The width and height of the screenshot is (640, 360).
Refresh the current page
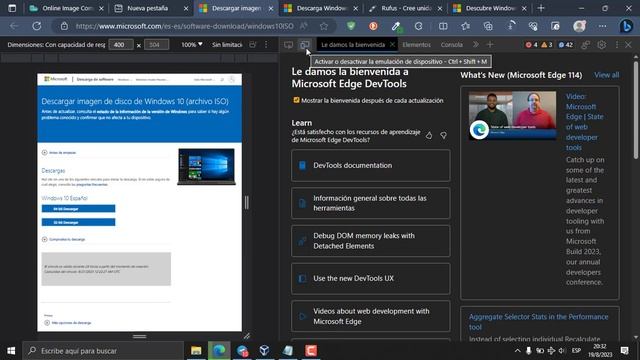37,26
